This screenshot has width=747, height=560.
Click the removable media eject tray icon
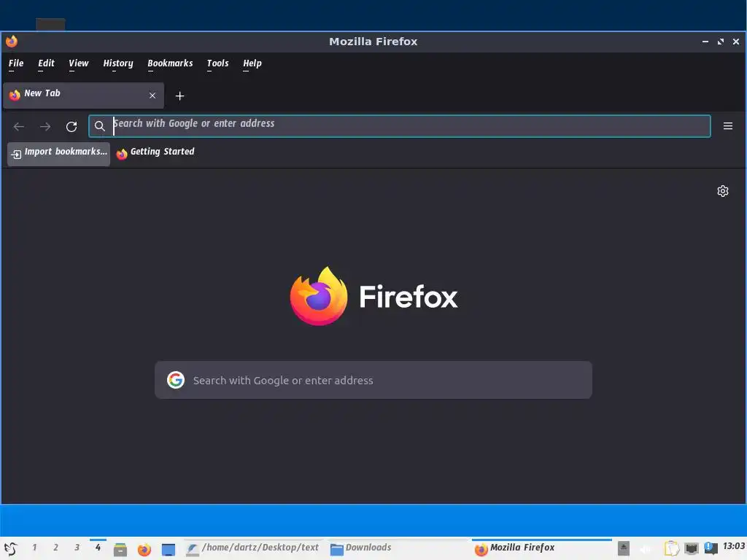(623, 548)
